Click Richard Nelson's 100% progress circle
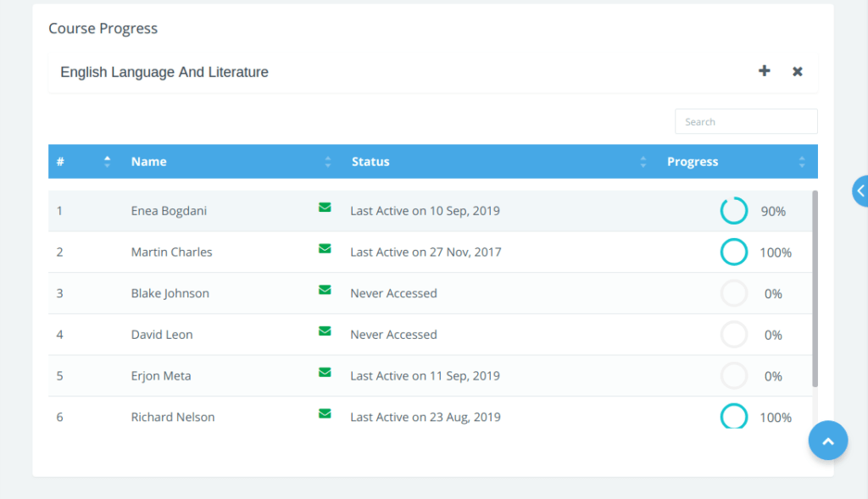Viewport: 868px width, 499px height. (x=733, y=416)
